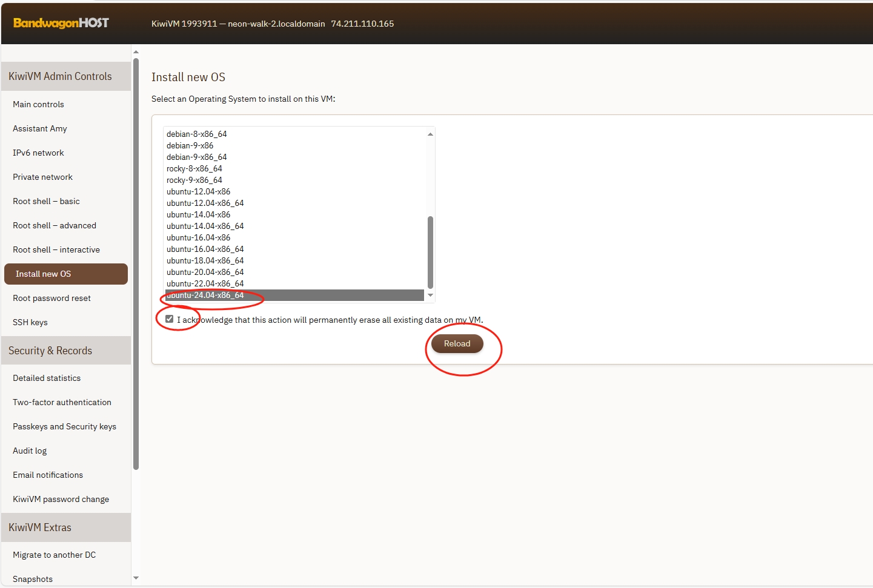Select ubuntu-16.04-x86 in OS list
The width and height of the screenshot is (873, 588).
[294, 237]
